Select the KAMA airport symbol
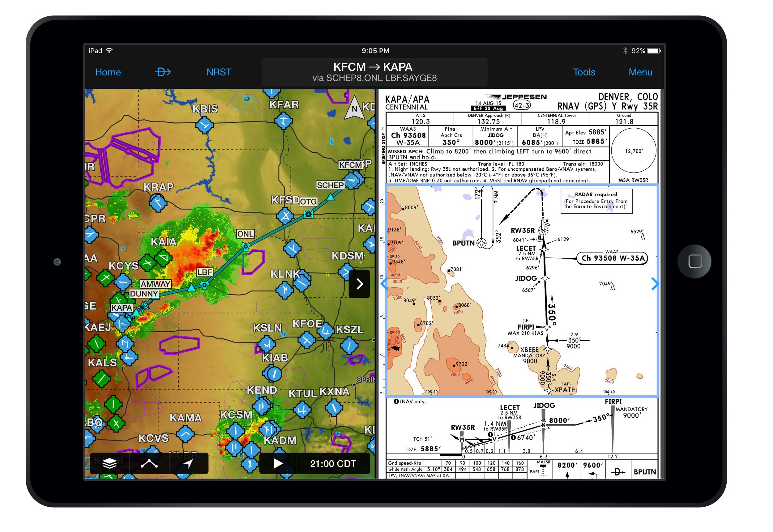Viewport: 773px width, 532px height. point(185,433)
